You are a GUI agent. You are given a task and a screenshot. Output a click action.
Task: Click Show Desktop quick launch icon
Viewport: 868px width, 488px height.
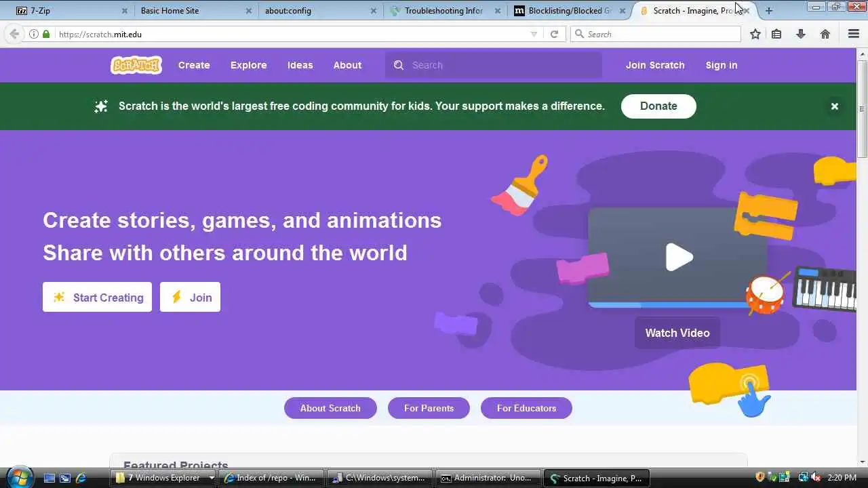pos(49,478)
